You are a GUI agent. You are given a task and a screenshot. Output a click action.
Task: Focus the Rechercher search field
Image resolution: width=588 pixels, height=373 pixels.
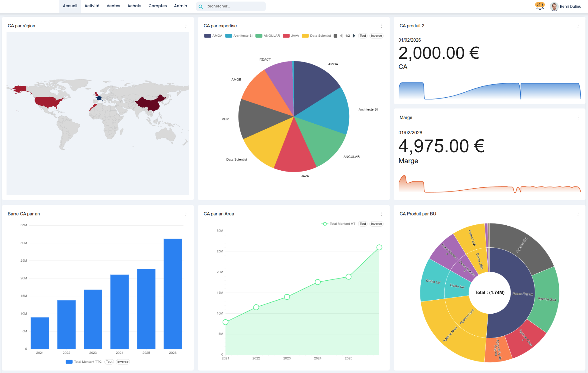234,6
